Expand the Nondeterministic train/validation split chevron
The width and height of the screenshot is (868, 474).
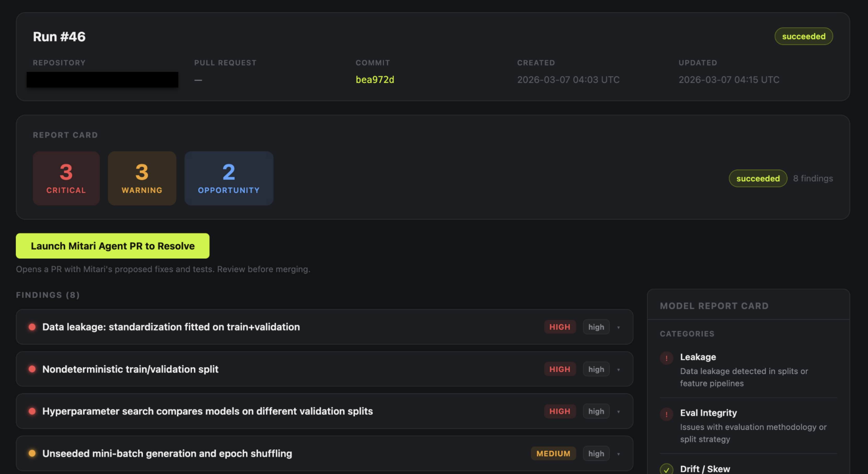[618, 369]
